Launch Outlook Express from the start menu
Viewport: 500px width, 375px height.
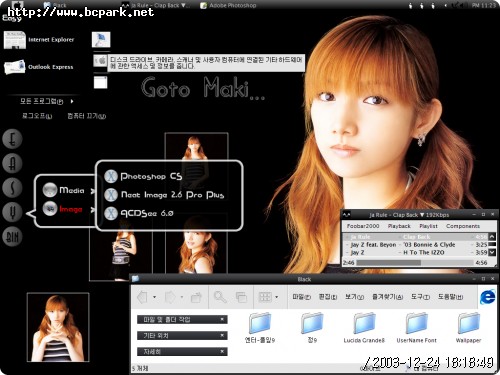pyautogui.click(x=39, y=67)
